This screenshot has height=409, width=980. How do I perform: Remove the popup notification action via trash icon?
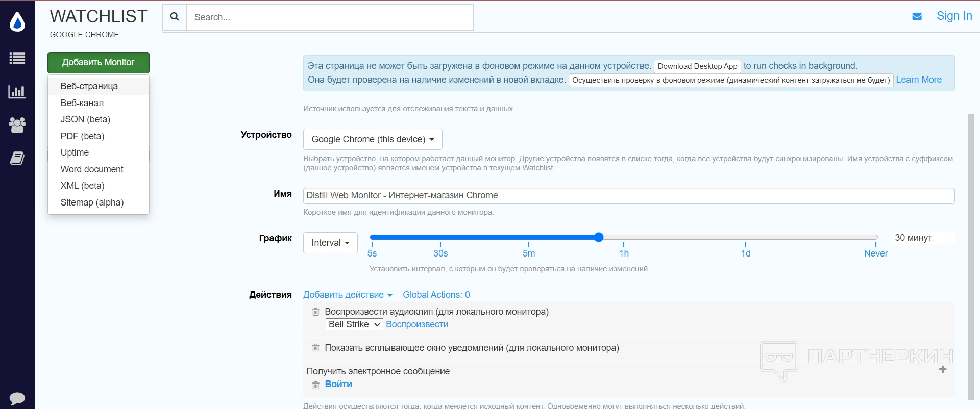(x=316, y=348)
